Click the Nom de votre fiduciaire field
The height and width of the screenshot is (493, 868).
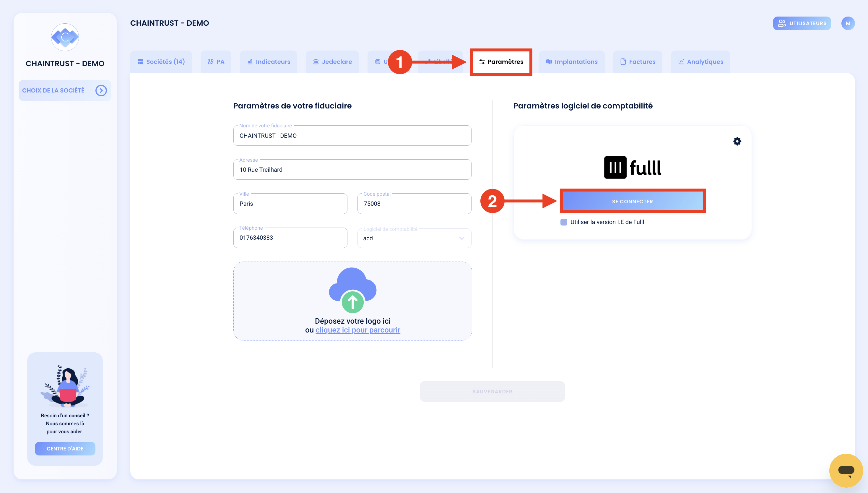pyautogui.click(x=352, y=136)
